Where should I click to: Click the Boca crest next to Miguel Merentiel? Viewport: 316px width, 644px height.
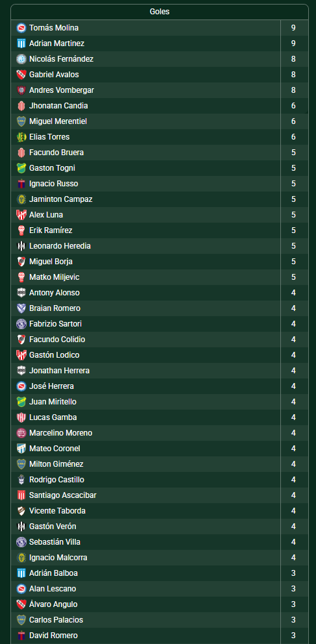point(21,121)
